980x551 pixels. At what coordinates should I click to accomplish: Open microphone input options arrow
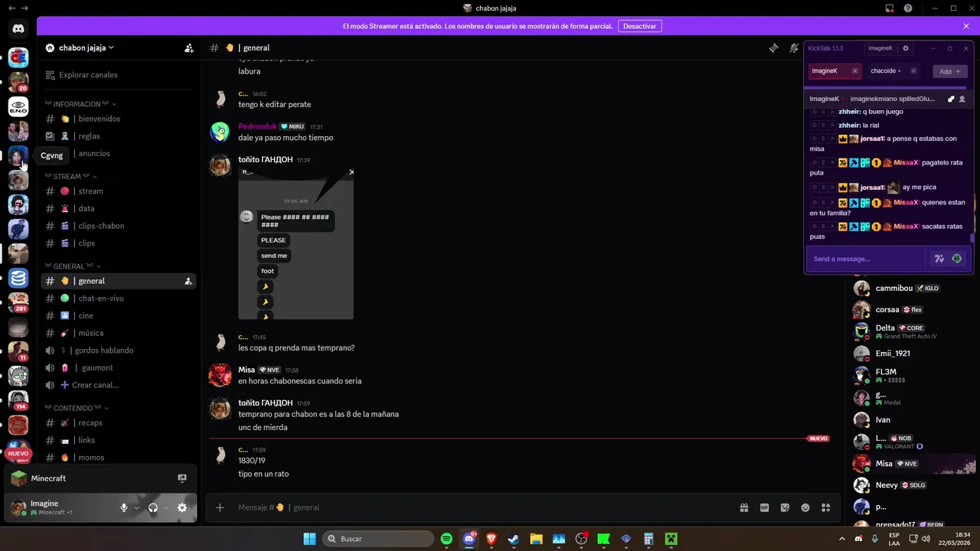(x=137, y=507)
